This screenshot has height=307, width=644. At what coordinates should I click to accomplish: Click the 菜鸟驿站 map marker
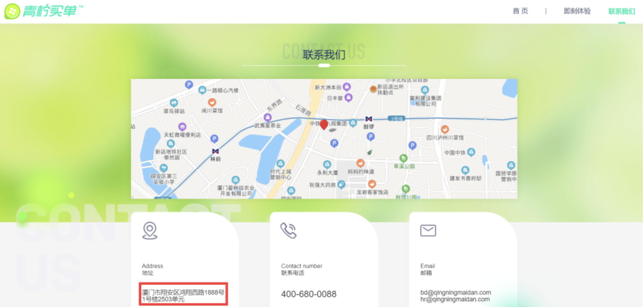(x=173, y=103)
